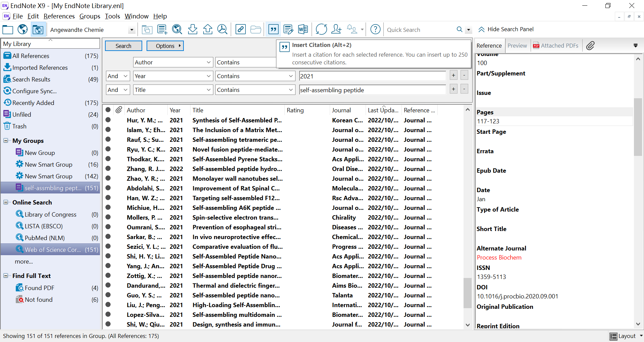The height and width of the screenshot is (342, 644).
Task: Click more... under Online Search
Action: (x=24, y=262)
